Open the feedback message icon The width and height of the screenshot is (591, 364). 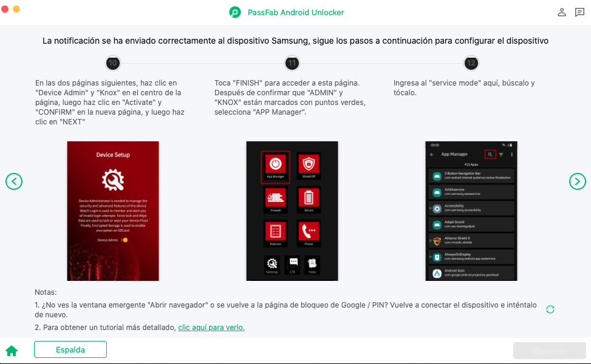coord(579,12)
